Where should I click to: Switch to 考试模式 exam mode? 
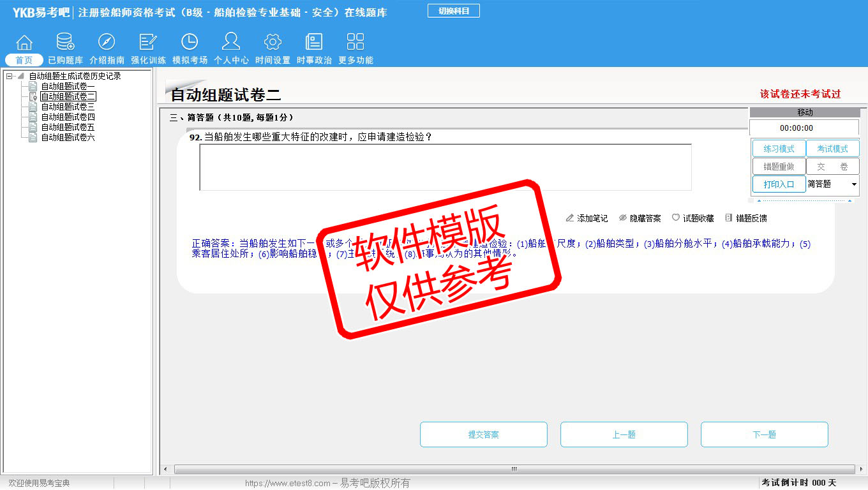[832, 149]
